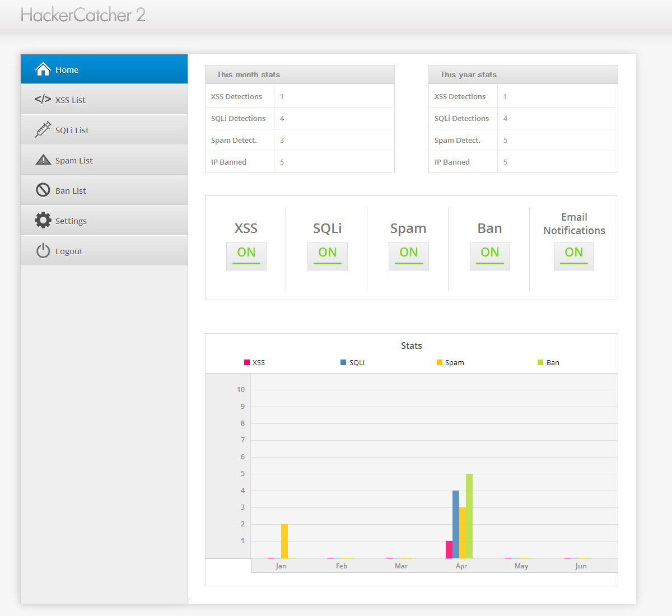This screenshot has width=672, height=616.
Task: Click Spam Detect. value 3 this month
Action: (282, 140)
